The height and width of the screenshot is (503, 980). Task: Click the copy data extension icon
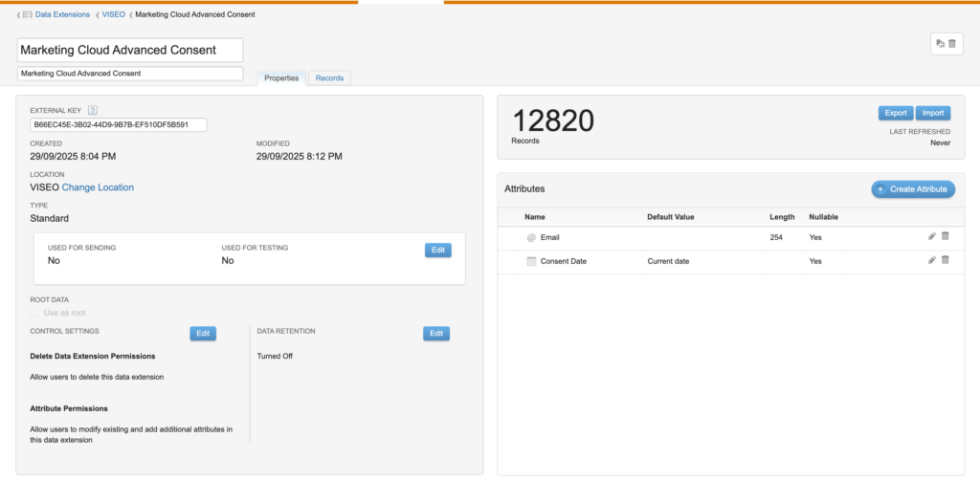(940, 43)
